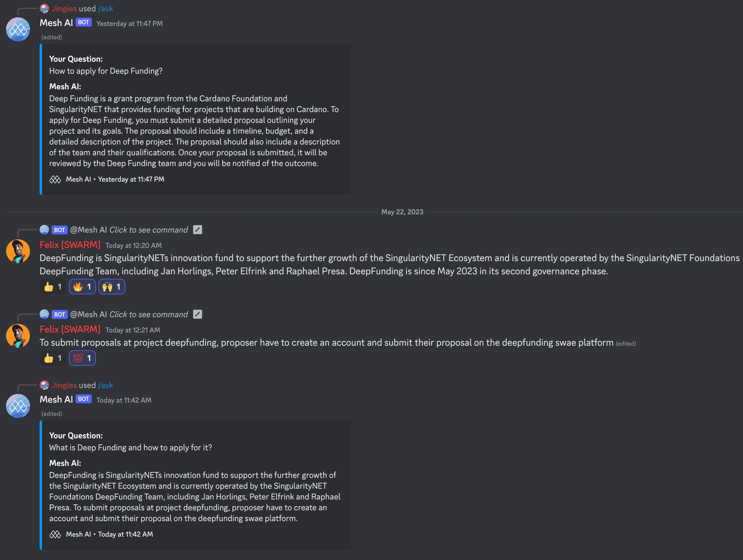This screenshot has width=743, height=560.
Task: Click Mesh AI username at 11:47 PM
Action: point(56,23)
